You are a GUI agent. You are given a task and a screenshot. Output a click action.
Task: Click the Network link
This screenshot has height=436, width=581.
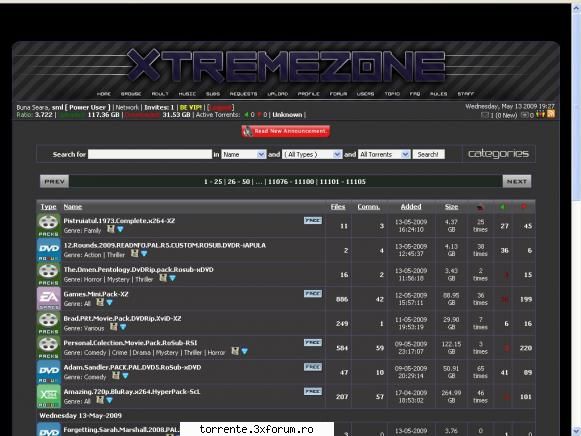[x=127, y=107]
